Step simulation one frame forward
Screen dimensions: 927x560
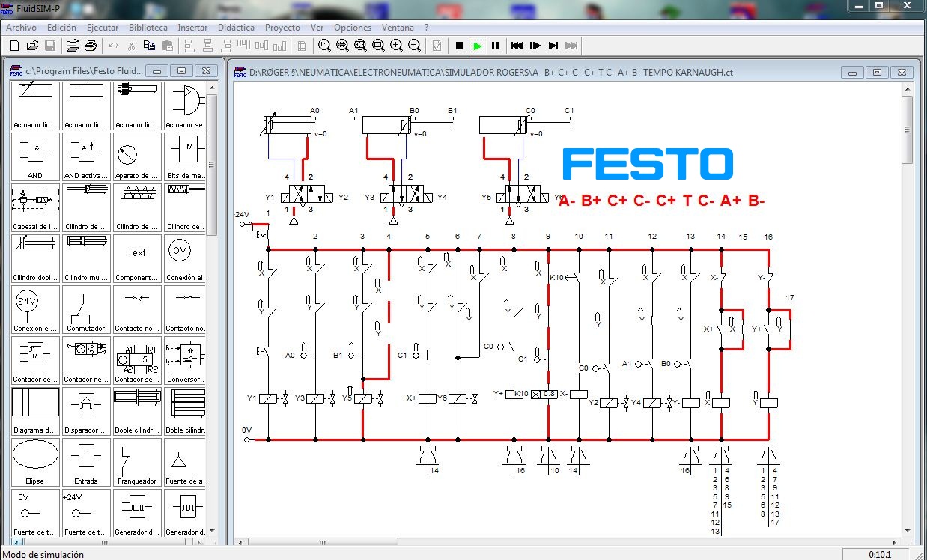535,46
